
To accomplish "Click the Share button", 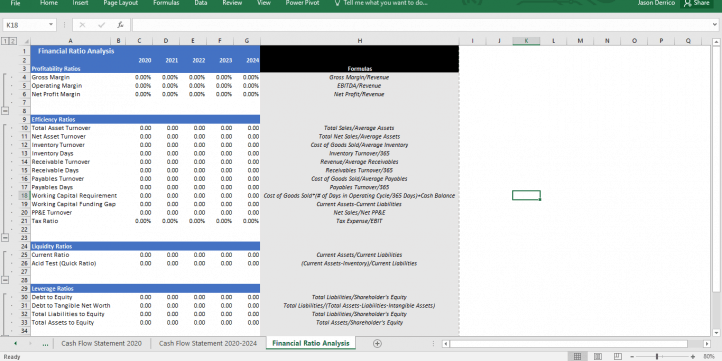I will point(697,3).
